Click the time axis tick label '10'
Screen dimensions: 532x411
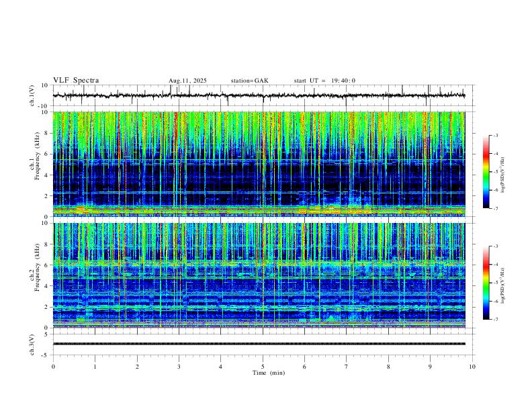pyautogui.click(x=472, y=367)
